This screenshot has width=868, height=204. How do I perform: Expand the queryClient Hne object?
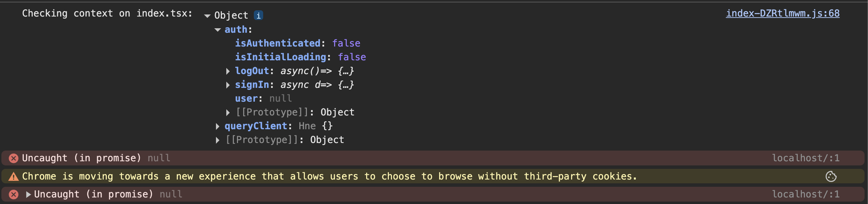pos(217,126)
